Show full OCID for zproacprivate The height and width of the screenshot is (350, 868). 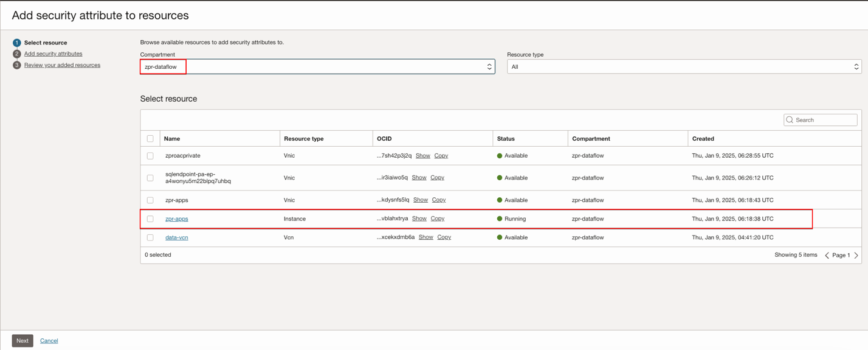tap(422, 156)
